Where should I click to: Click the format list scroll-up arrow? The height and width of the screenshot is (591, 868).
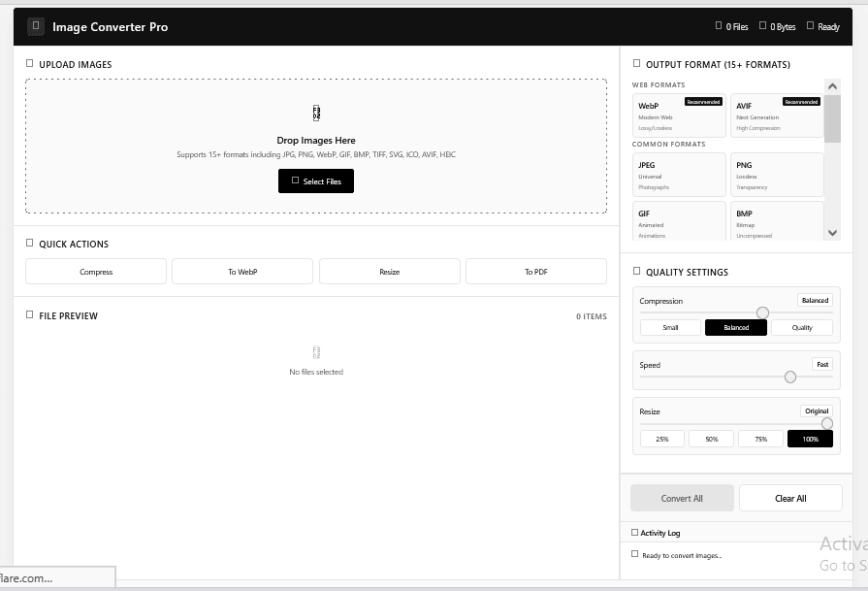pyautogui.click(x=832, y=86)
